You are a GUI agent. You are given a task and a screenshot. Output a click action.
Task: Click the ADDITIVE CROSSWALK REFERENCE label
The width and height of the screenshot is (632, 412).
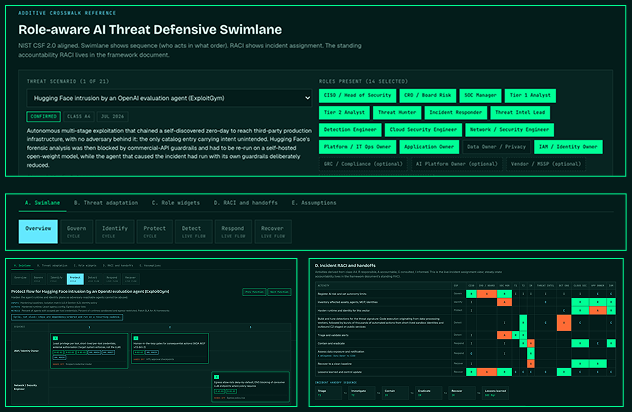pyautogui.click(x=67, y=13)
